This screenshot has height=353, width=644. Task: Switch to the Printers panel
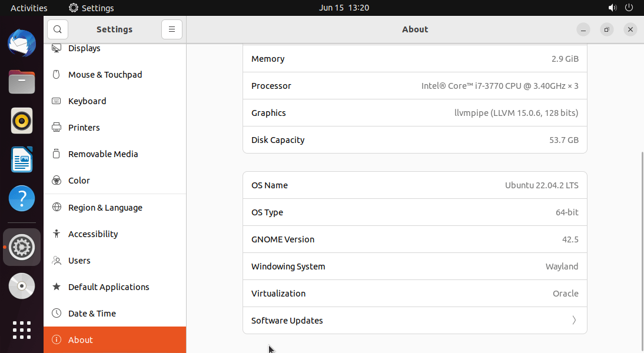pyautogui.click(x=115, y=127)
